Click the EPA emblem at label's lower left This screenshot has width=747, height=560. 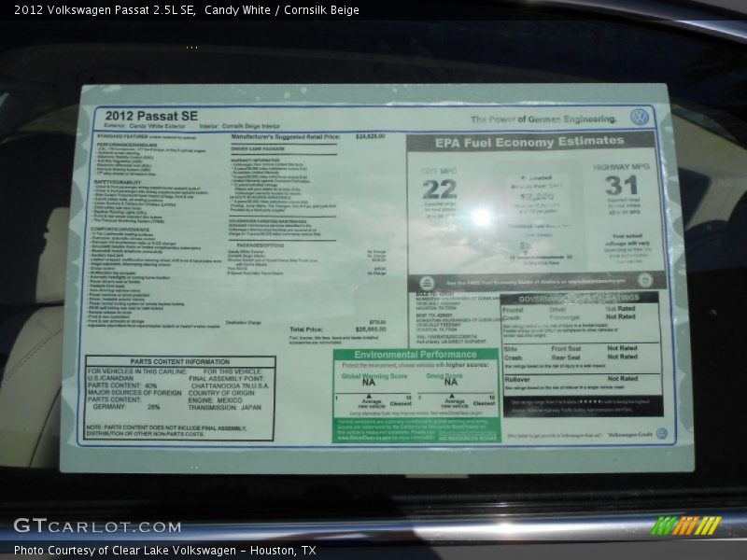click(427, 281)
